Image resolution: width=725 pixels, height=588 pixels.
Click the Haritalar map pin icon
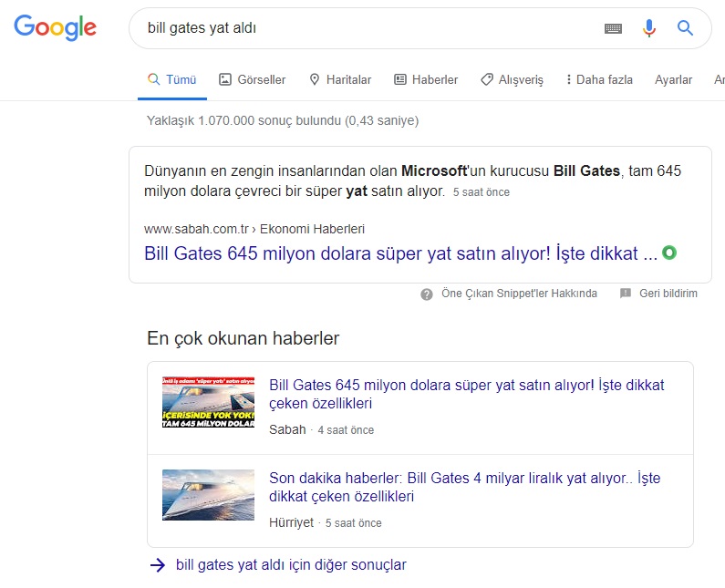315,79
